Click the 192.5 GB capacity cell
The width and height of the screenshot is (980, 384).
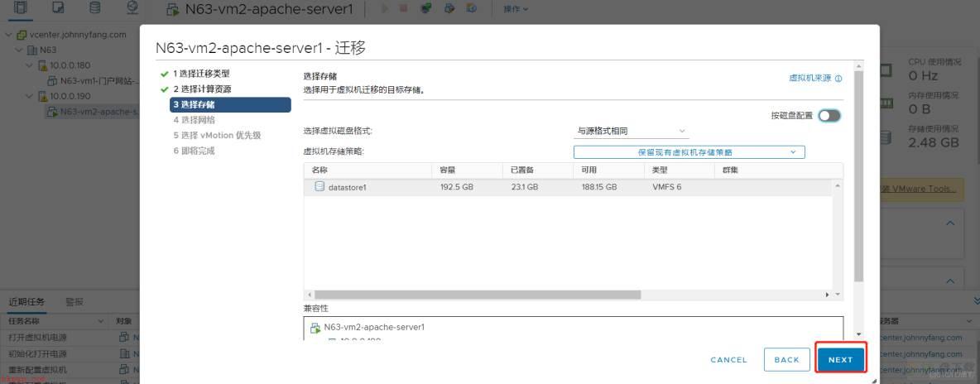click(x=457, y=187)
